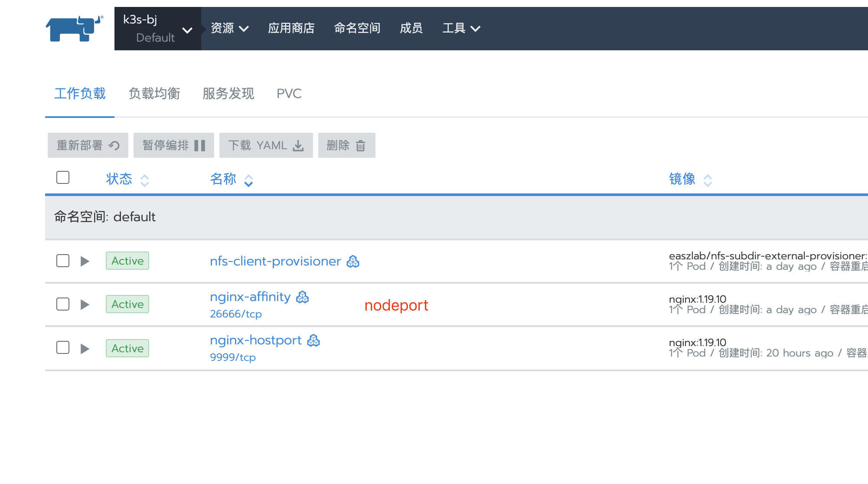Open the 工具 menu

461,29
